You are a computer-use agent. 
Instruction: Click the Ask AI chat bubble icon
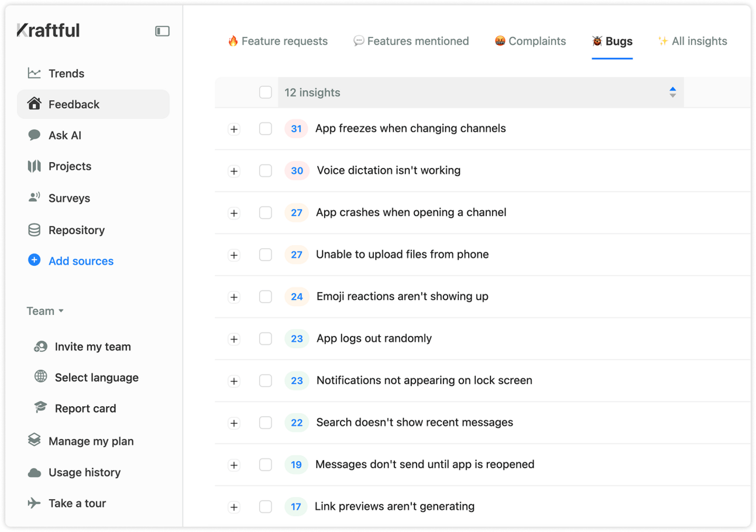(35, 135)
